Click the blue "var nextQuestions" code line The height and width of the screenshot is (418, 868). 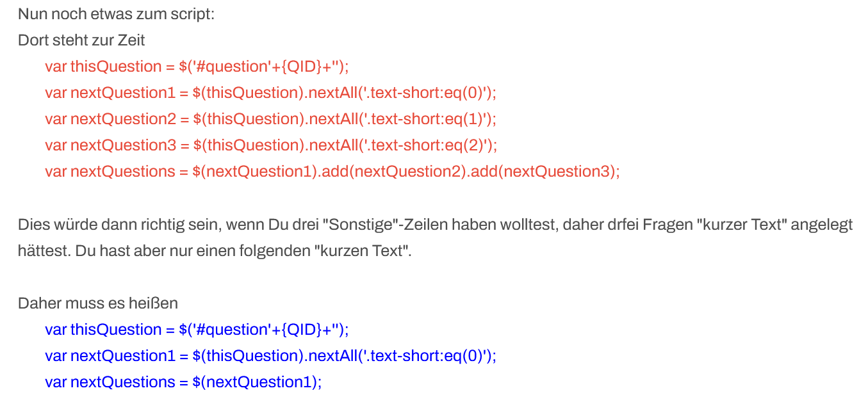click(183, 382)
